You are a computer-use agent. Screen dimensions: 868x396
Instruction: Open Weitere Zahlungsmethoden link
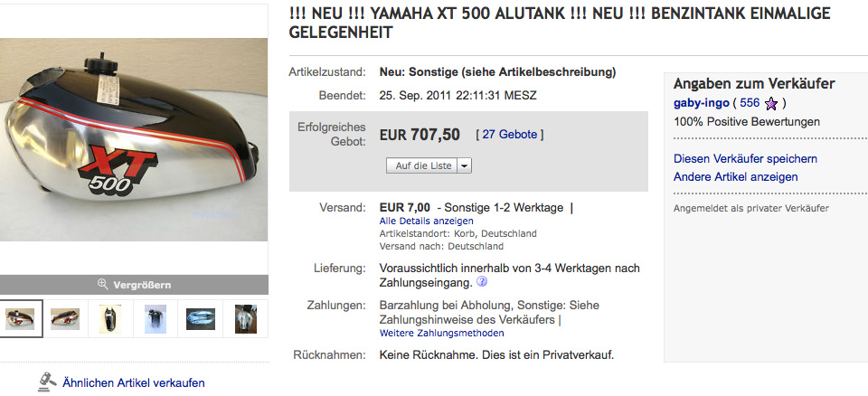coord(442,333)
